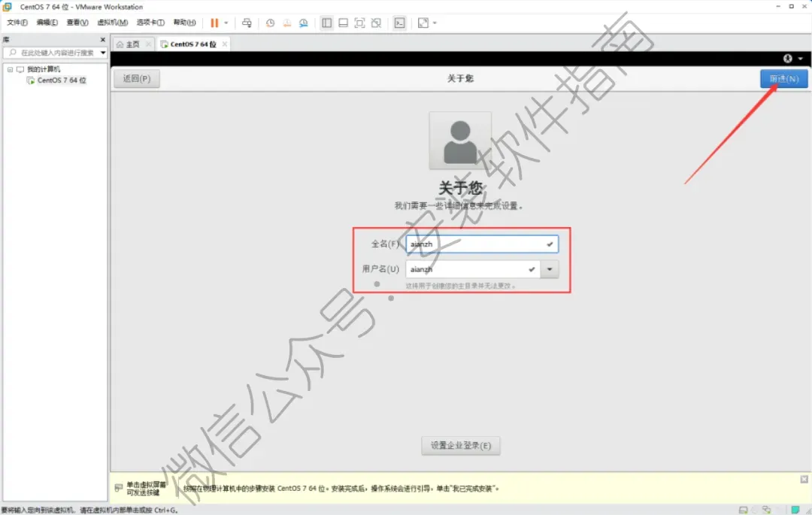Viewport: 812px width, 515px height.
Task: Open the username suggestions dropdown arrow
Action: [x=550, y=269]
